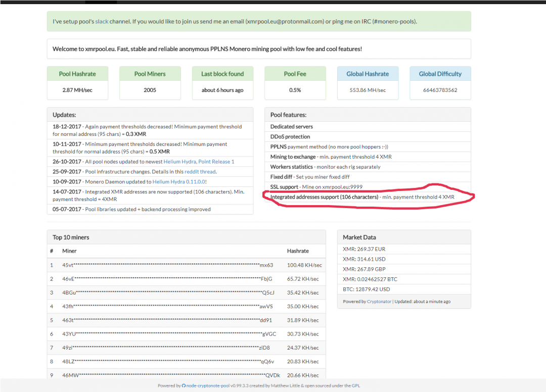Open the Helium Hydra, Point Release 1 link
This screenshot has height=392, width=546.
point(199,162)
